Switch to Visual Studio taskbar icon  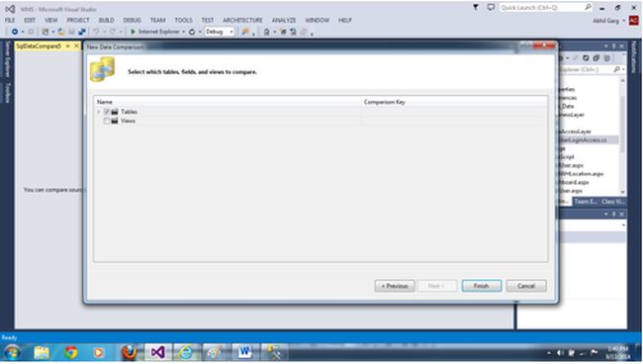coord(157,352)
